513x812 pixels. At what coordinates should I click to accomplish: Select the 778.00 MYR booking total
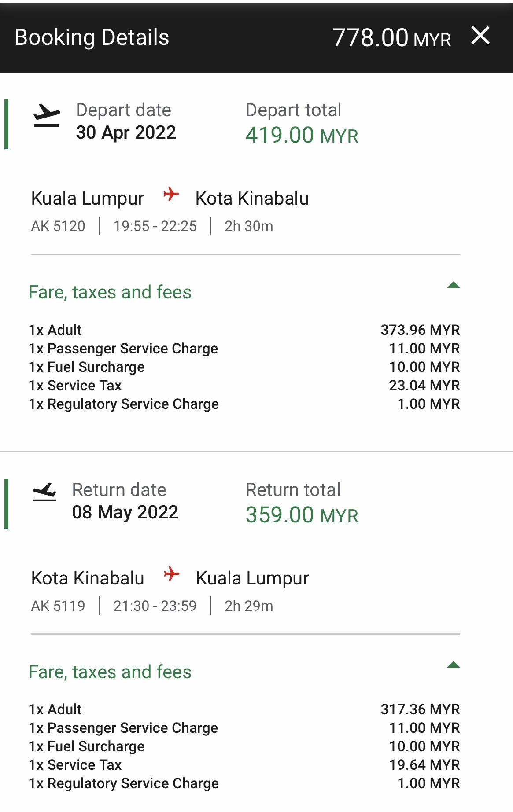coord(391,38)
